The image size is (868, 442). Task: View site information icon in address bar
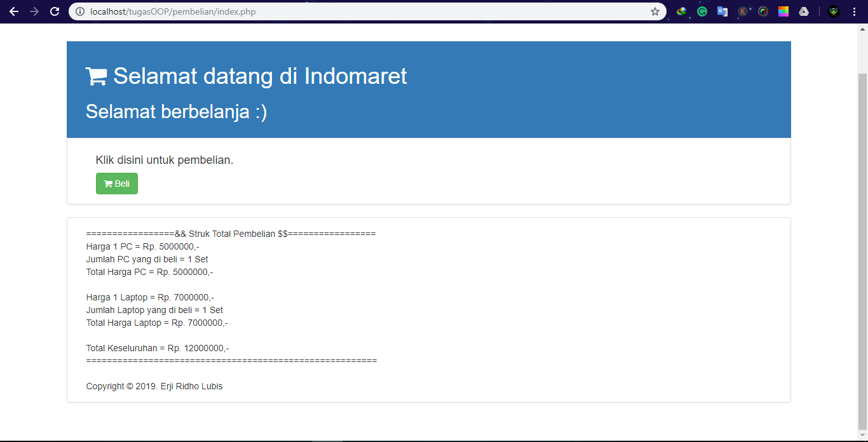(80, 11)
